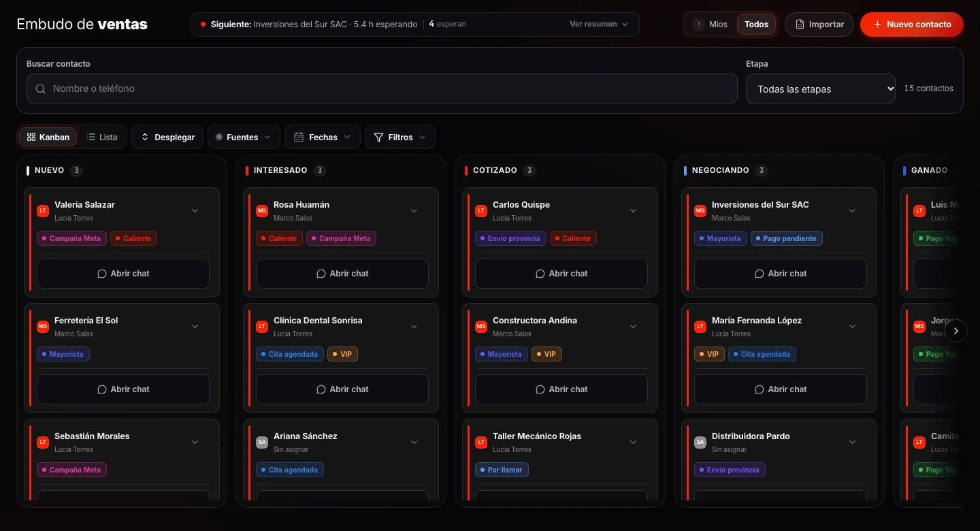Open chat for Clínica Dental Sonrisa
This screenshot has height=531, width=980.
(342, 389)
